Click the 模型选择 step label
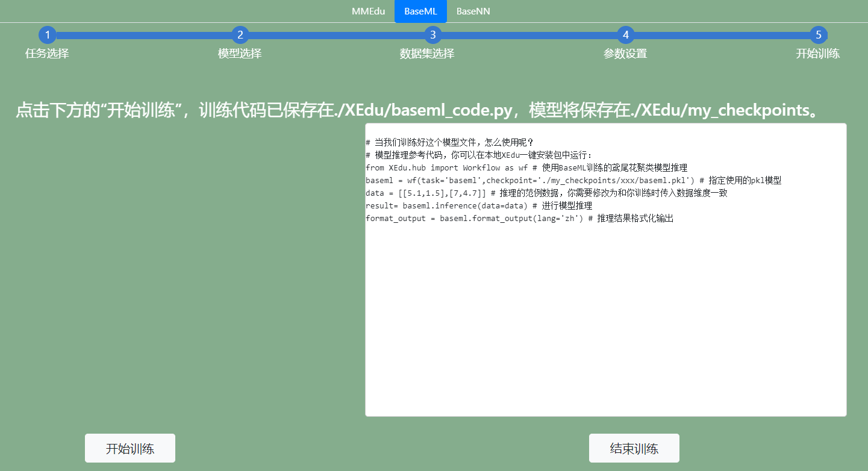Screen dimensions: 868x471 [240, 54]
